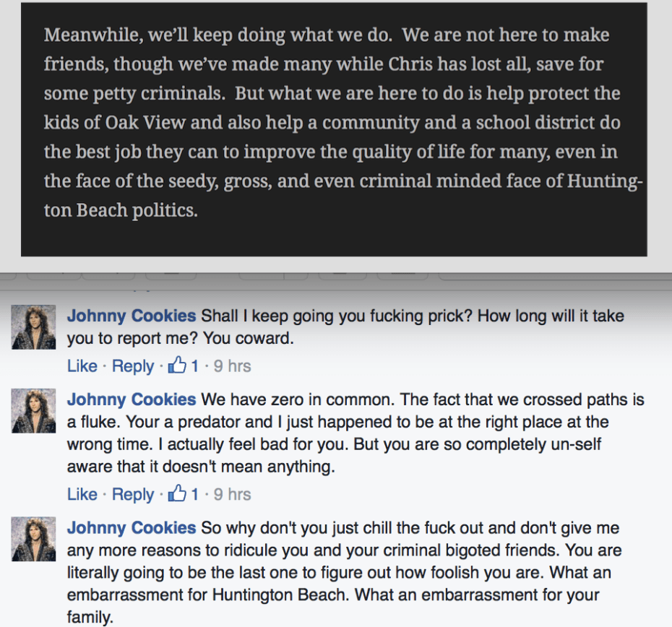Viewport: 672px width, 627px height.
Task: Open Johnny Cookies profile from "zero in common" comment
Action: point(132,399)
